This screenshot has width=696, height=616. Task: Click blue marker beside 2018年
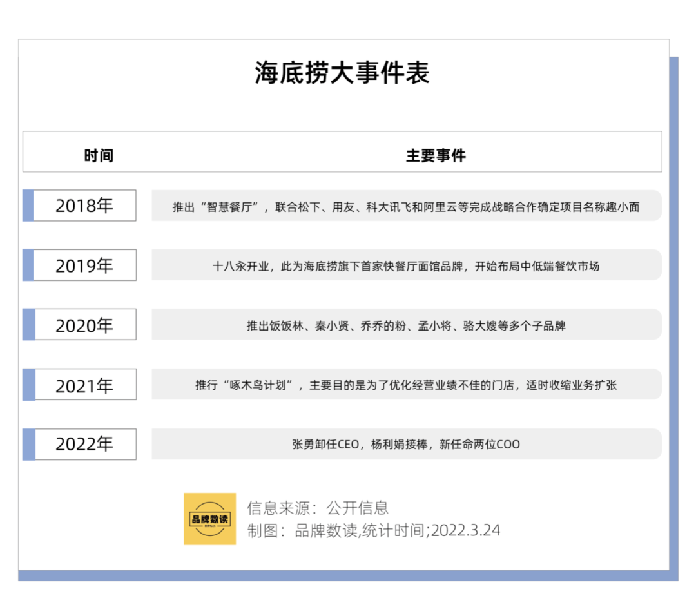(x=28, y=206)
